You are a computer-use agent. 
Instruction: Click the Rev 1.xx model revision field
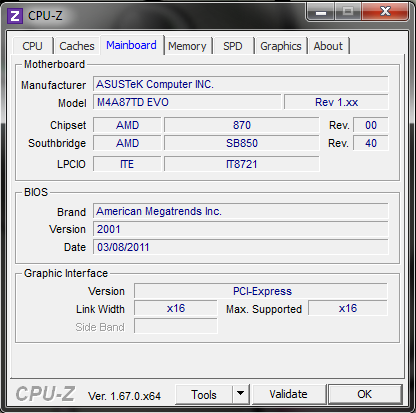point(336,102)
